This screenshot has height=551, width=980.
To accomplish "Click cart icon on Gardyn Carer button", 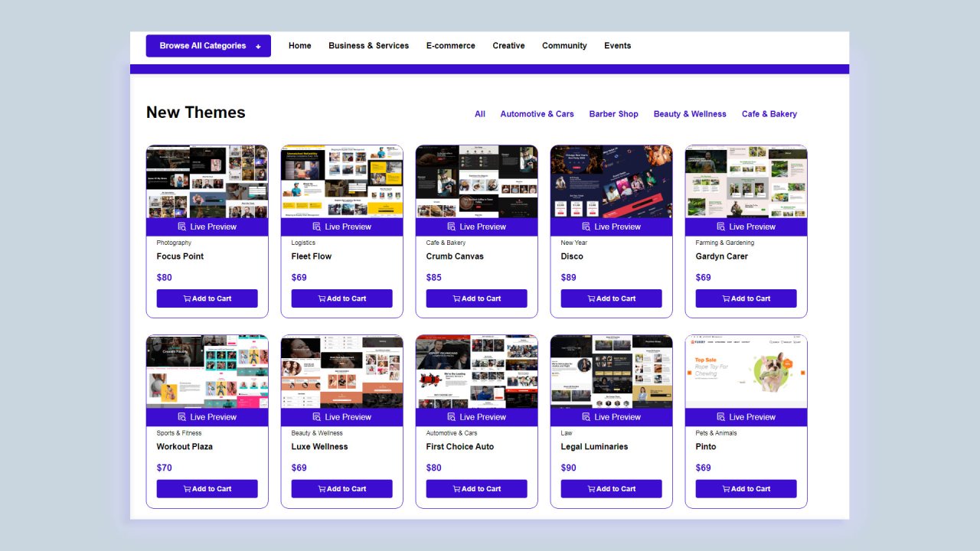I will pyautogui.click(x=726, y=298).
